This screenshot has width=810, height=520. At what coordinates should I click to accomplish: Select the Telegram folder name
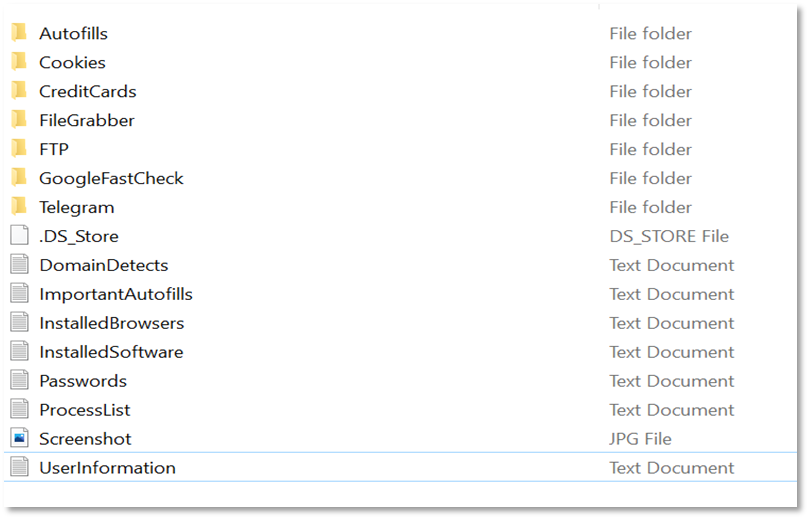[76, 207]
